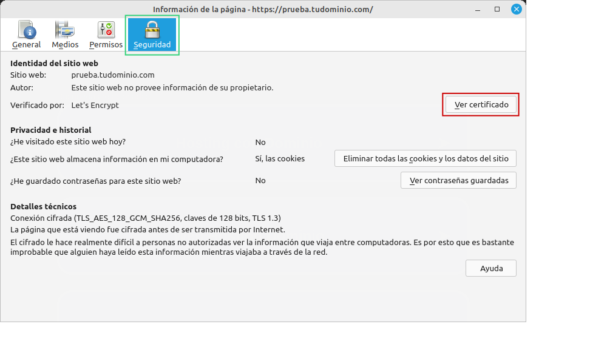This screenshot has height=364, width=607.
Task: Close the page info dialog
Action: coord(516,9)
